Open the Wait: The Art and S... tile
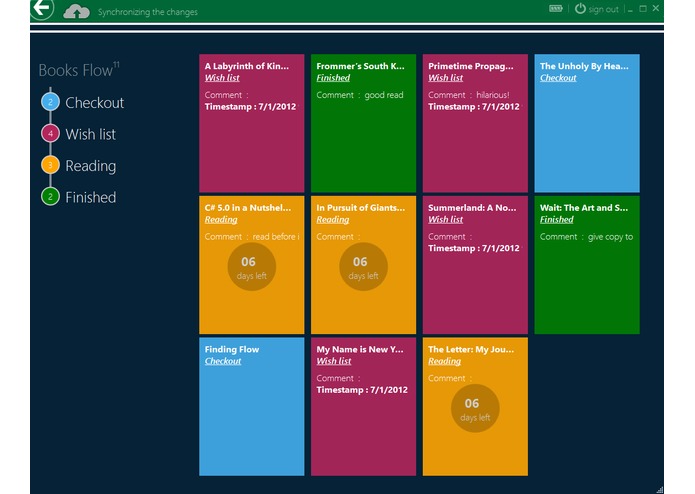695x494 pixels. [x=587, y=265]
